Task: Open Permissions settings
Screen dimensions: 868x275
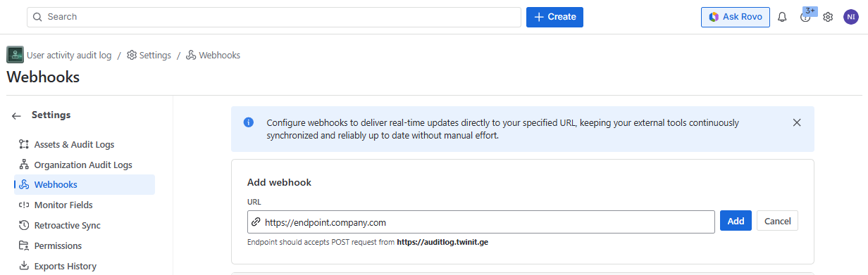Action: pyautogui.click(x=58, y=245)
